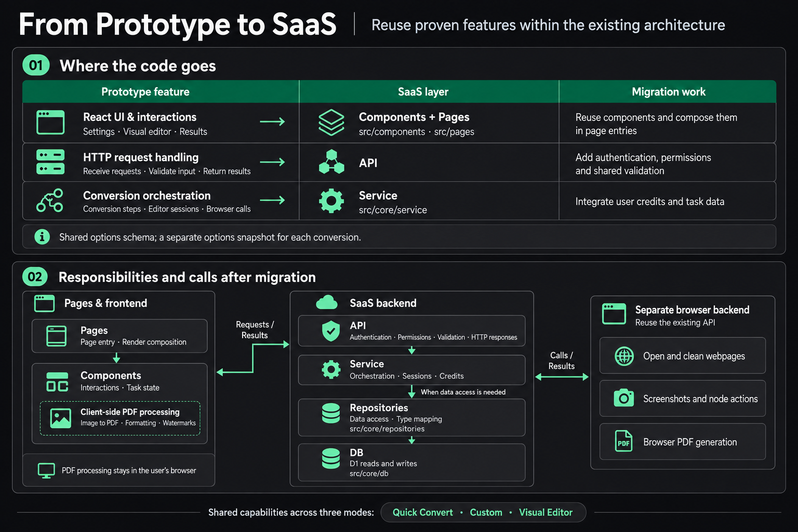The height and width of the screenshot is (532, 798).
Task: Select the stacked layers icon beside Components + Pages
Action: point(331,123)
